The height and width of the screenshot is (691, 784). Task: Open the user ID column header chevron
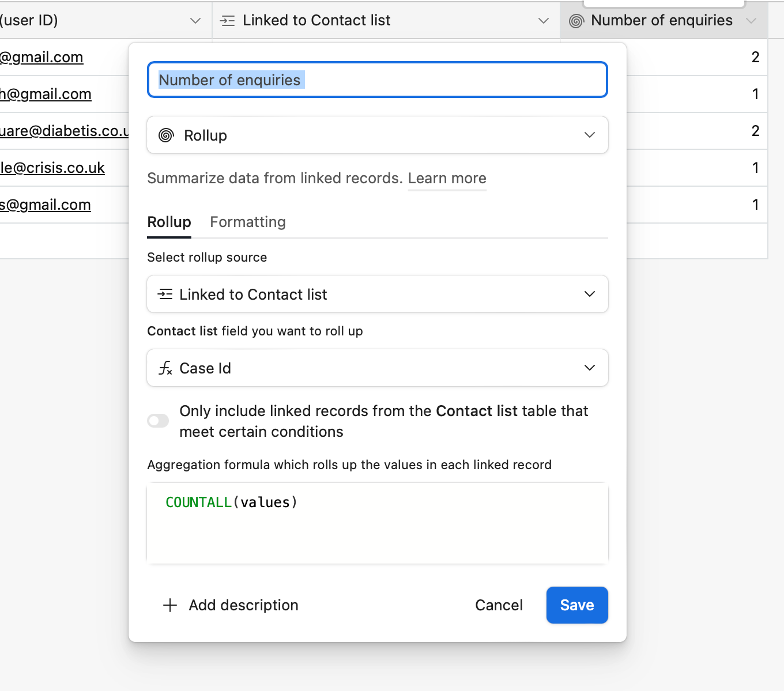(x=195, y=21)
